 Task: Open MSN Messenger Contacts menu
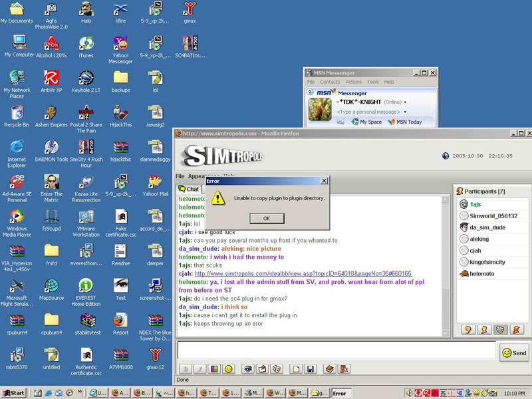[330, 82]
